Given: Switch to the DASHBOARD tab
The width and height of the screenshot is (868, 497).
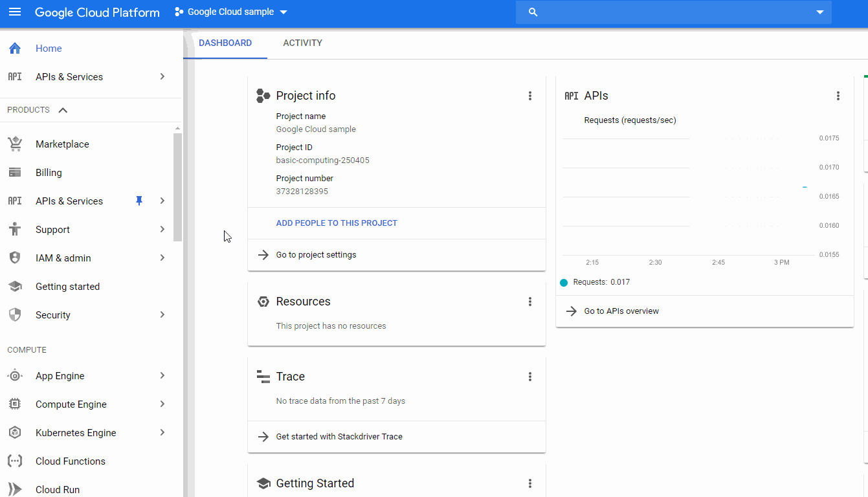Looking at the screenshot, I should click(x=225, y=43).
